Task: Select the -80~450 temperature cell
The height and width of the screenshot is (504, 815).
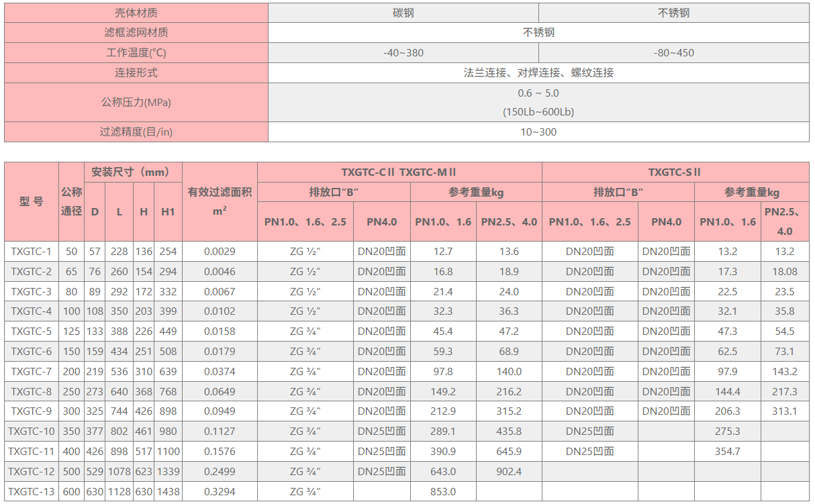Action: [673, 52]
